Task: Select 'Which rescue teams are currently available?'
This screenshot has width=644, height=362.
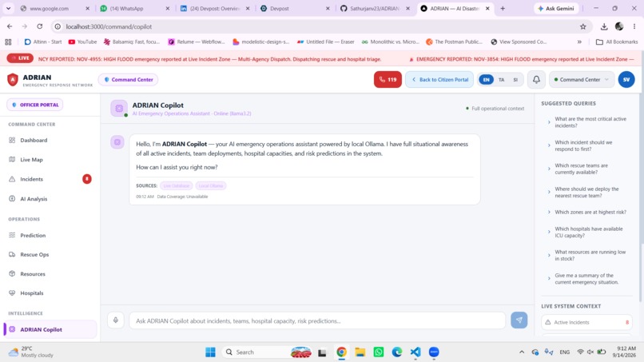Action: click(586, 169)
